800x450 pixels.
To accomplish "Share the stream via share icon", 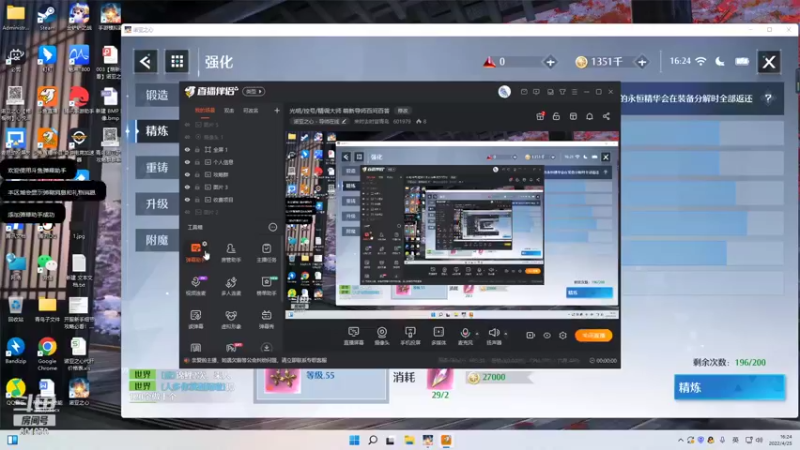I will [x=606, y=116].
